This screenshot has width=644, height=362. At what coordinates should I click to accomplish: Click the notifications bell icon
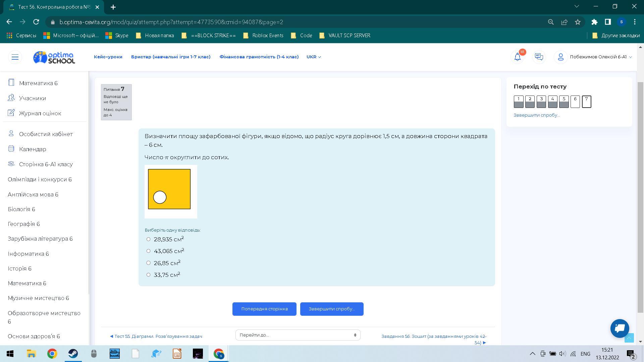click(x=518, y=57)
